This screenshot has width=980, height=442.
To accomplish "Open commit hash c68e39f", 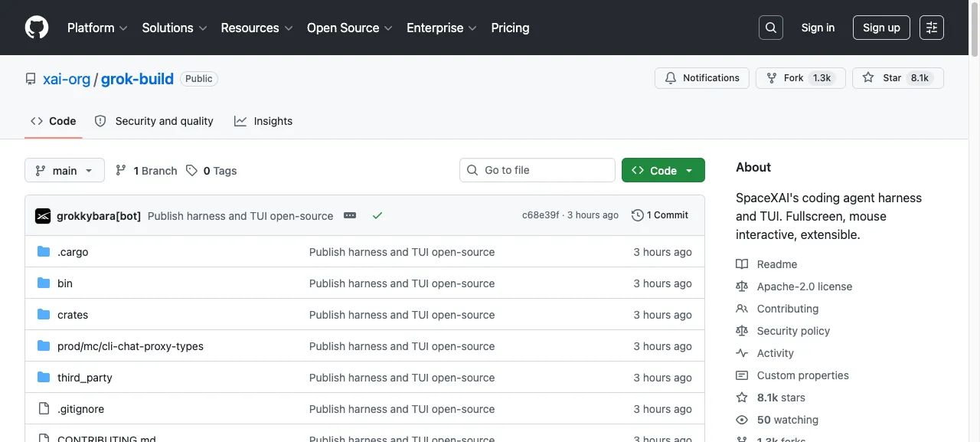I will coord(541,215).
